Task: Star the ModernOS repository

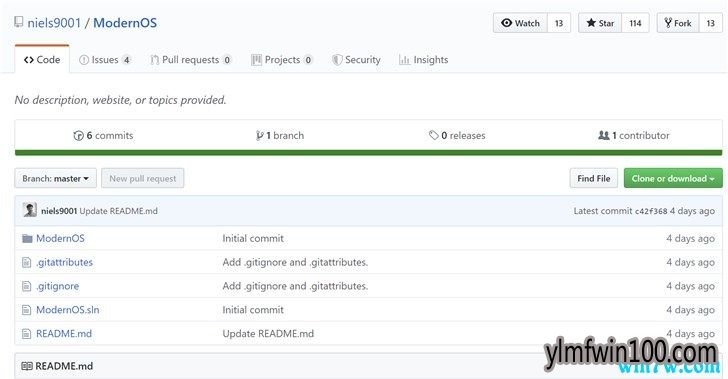Action: coord(600,23)
